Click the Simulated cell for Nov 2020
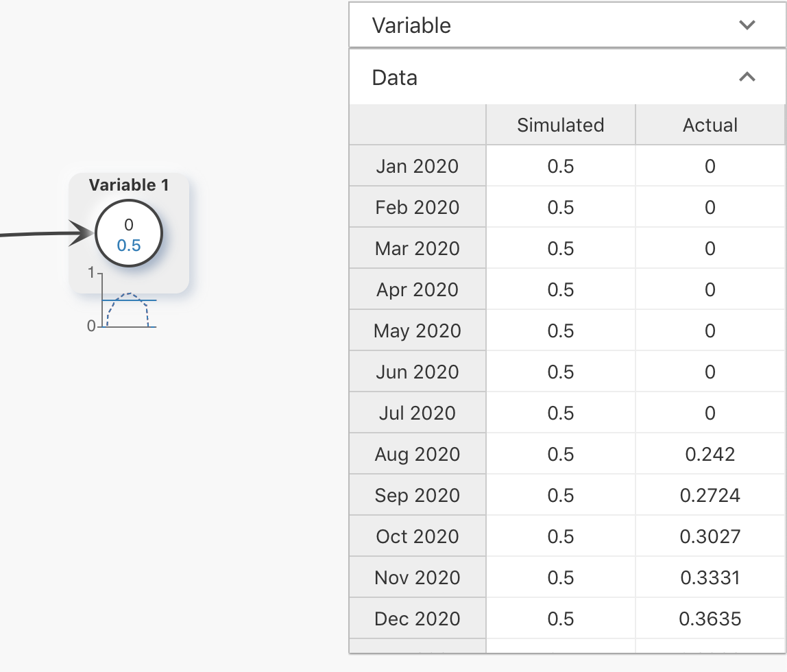Image resolution: width=787 pixels, height=672 pixels. click(x=561, y=577)
